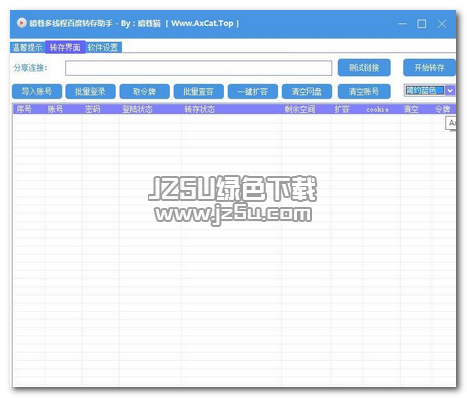Open the 软件设置 tab
This screenshot has width=467, height=398.
103,47
